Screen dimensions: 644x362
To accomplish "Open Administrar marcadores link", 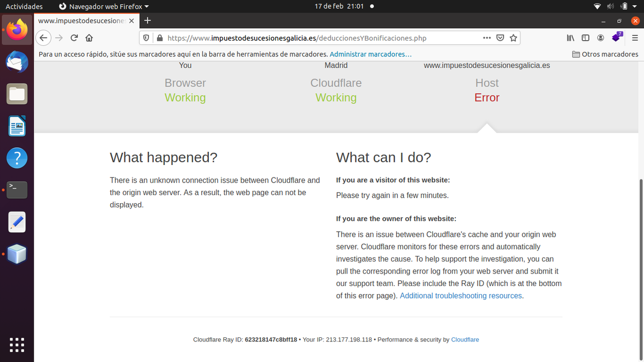I will 371,54.
